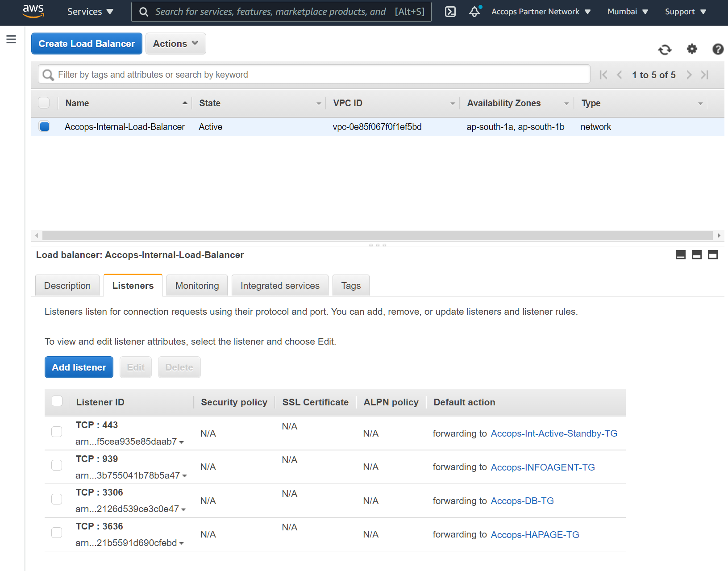Refresh the load balancer list
Screen dimensions: 728x571
[665, 49]
